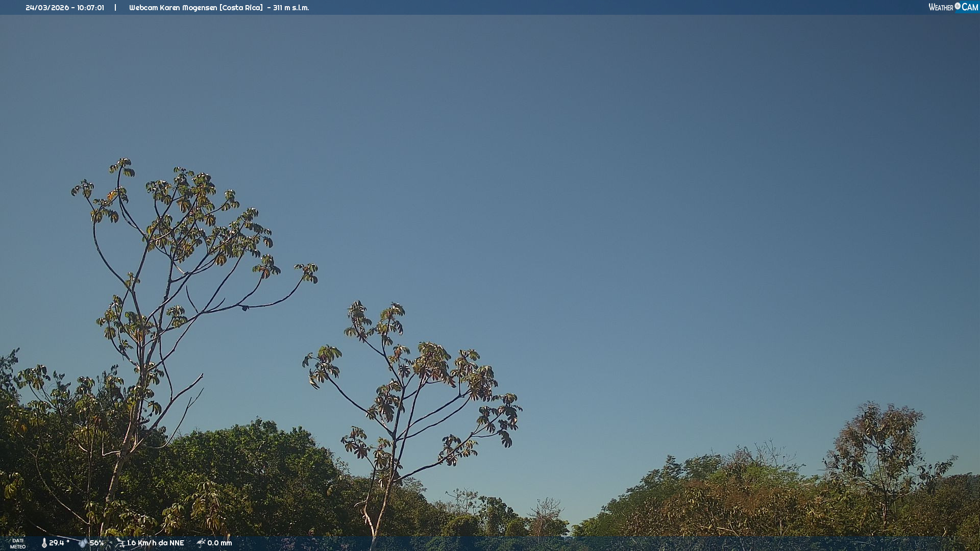Select the 56% humidity reading

[x=97, y=543]
